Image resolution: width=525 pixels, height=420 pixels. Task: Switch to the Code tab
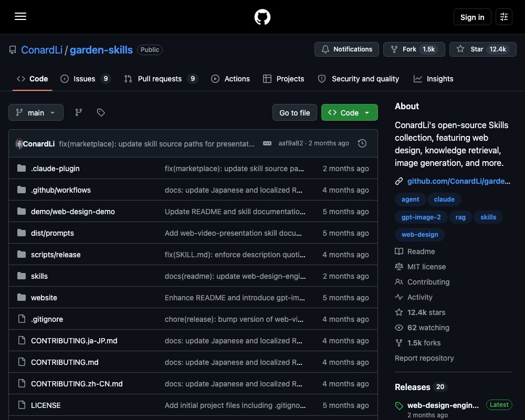(x=32, y=79)
